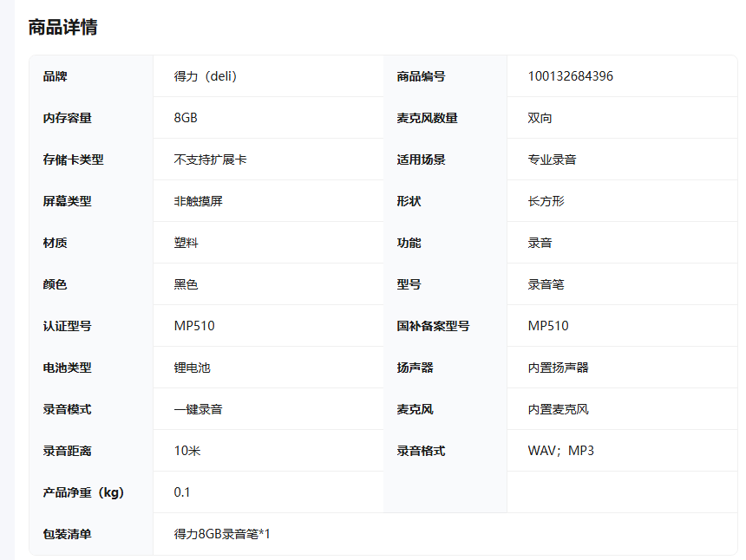Click product number 100132684396
This screenshot has width=746, height=560.
(571, 76)
